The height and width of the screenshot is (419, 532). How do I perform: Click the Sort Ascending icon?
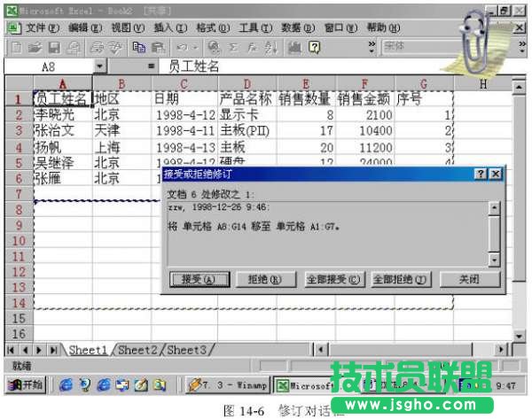[270, 48]
